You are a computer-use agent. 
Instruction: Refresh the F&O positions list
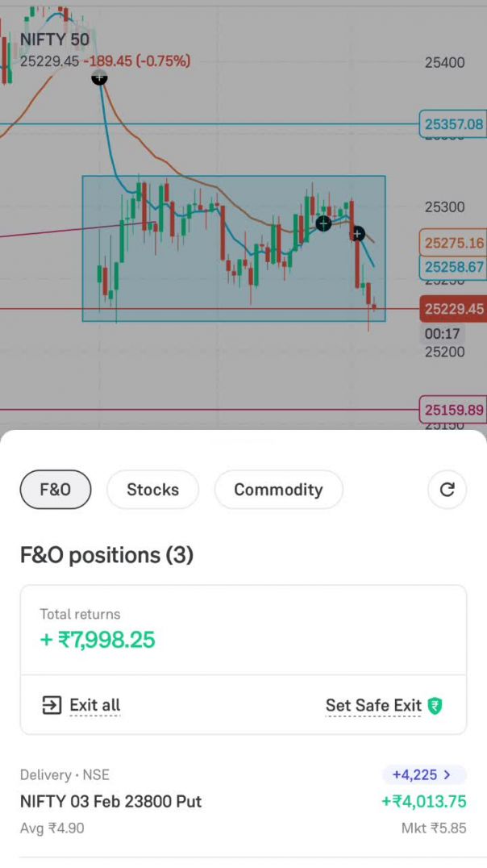click(447, 489)
